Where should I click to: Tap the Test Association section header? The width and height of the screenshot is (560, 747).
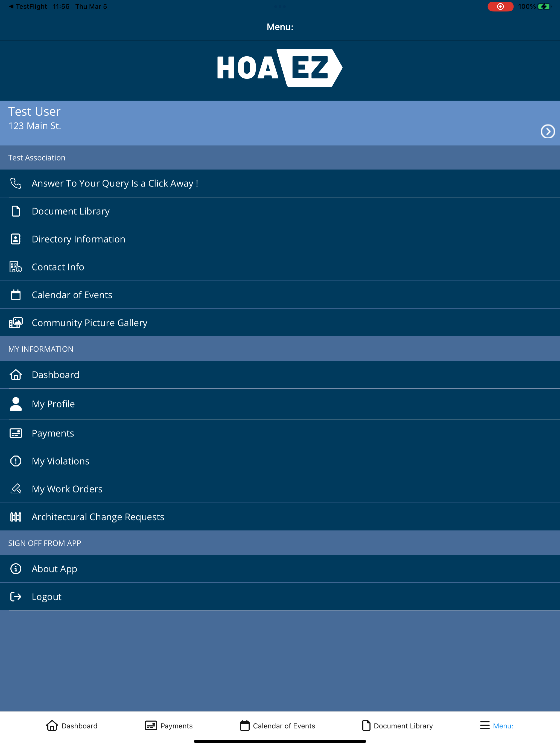(280, 158)
